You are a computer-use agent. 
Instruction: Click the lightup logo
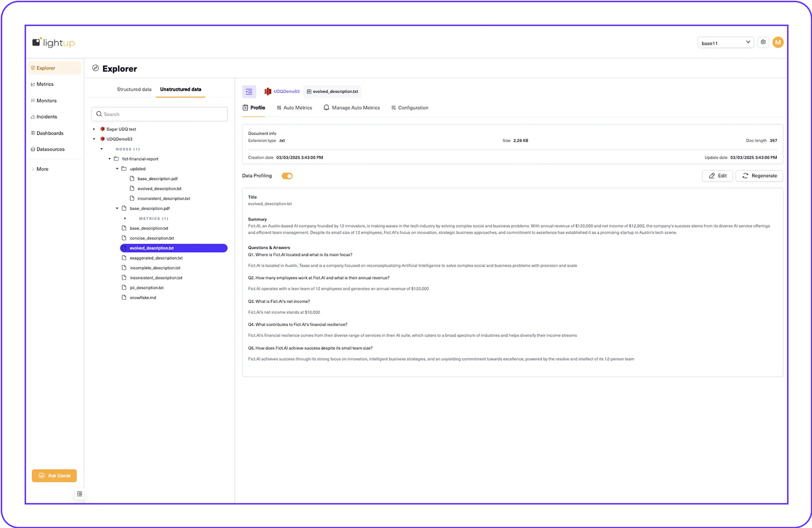click(53, 42)
